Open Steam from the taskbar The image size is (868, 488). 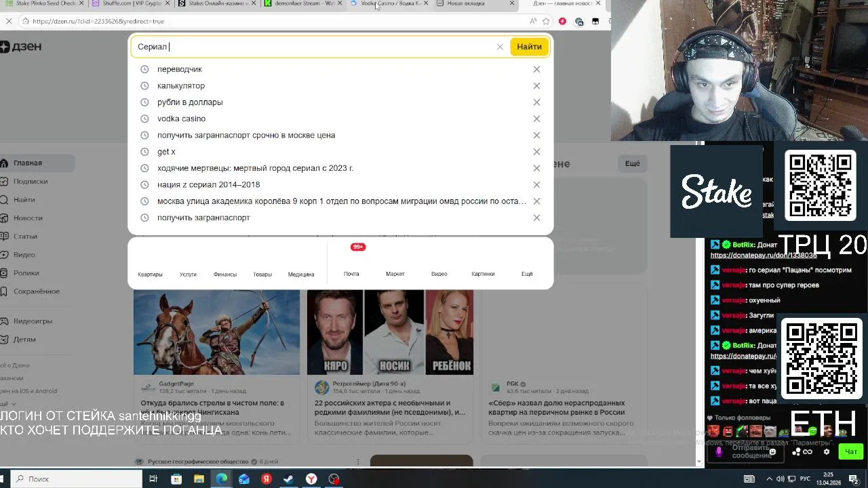click(288, 479)
